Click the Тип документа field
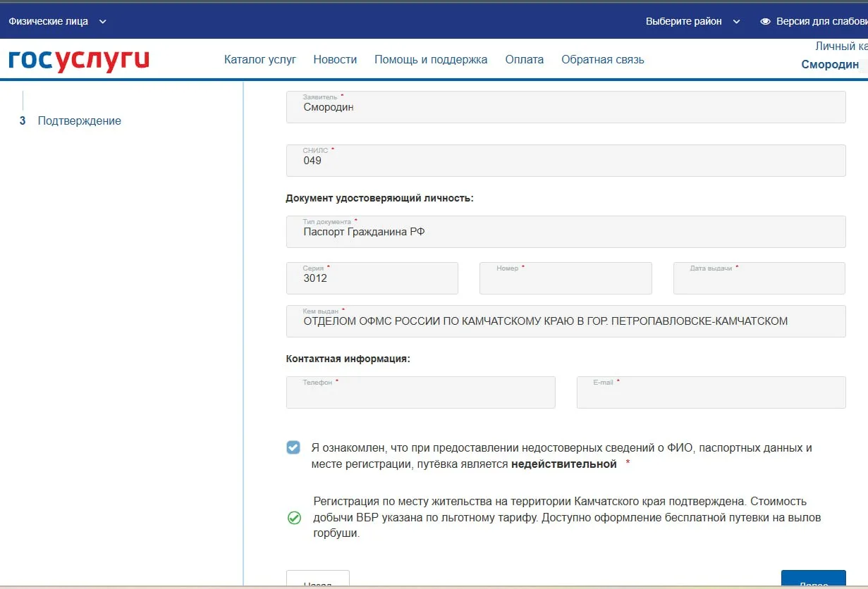 point(566,231)
